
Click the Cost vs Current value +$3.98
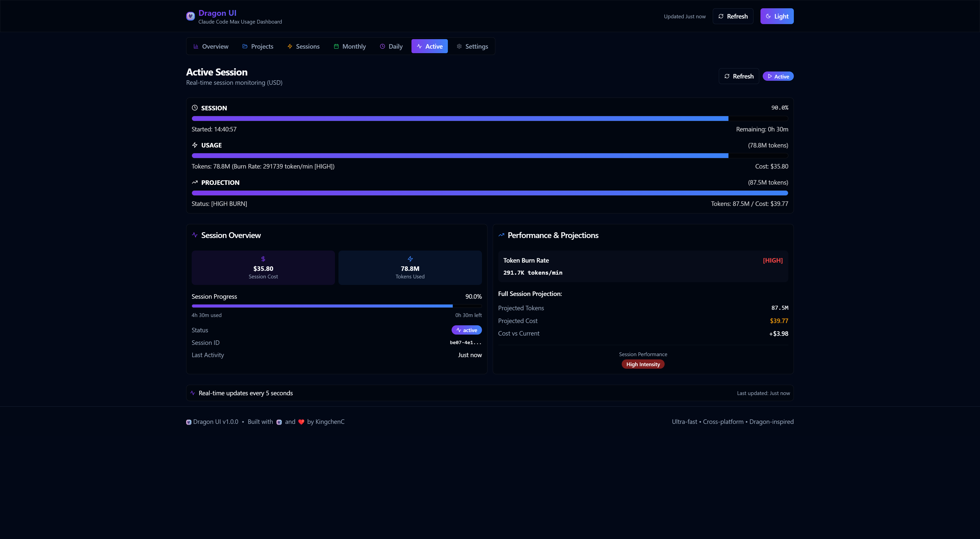[x=778, y=334]
